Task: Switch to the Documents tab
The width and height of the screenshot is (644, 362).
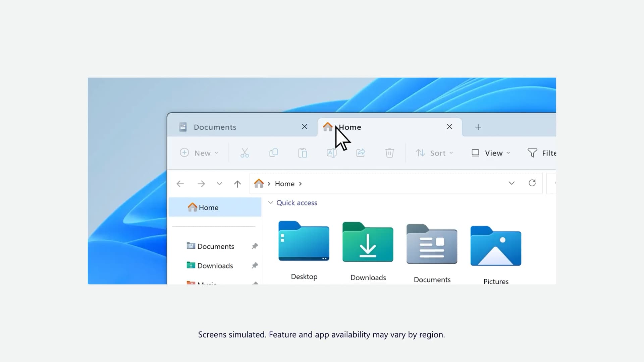Action: [x=242, y=127]
